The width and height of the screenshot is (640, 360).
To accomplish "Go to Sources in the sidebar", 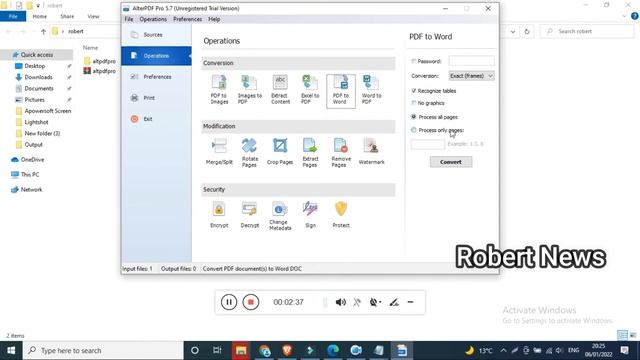I will coord(156,35).
